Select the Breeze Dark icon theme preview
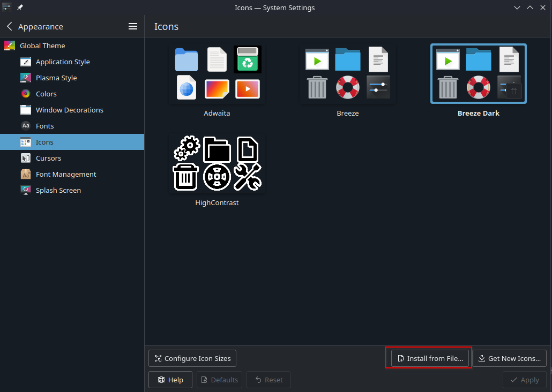Viewport: 552px width, 392px height. click(479, 74)
